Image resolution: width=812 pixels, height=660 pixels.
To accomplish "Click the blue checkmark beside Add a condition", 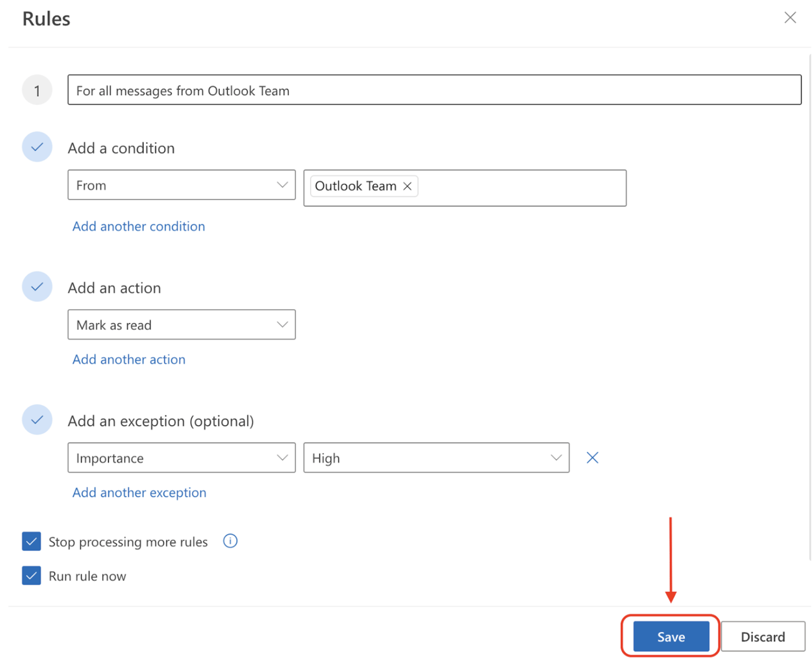I will click(37, 147).
